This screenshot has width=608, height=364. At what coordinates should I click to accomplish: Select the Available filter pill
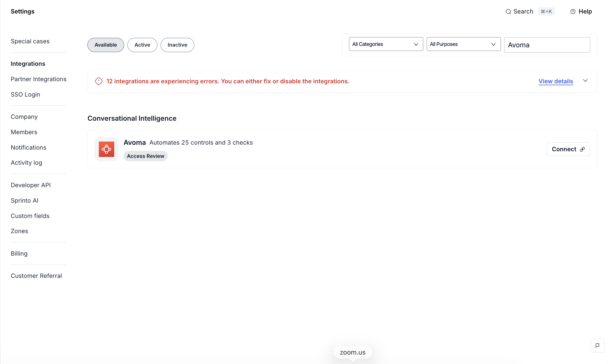pyautogui.click(x=106, y=45)
